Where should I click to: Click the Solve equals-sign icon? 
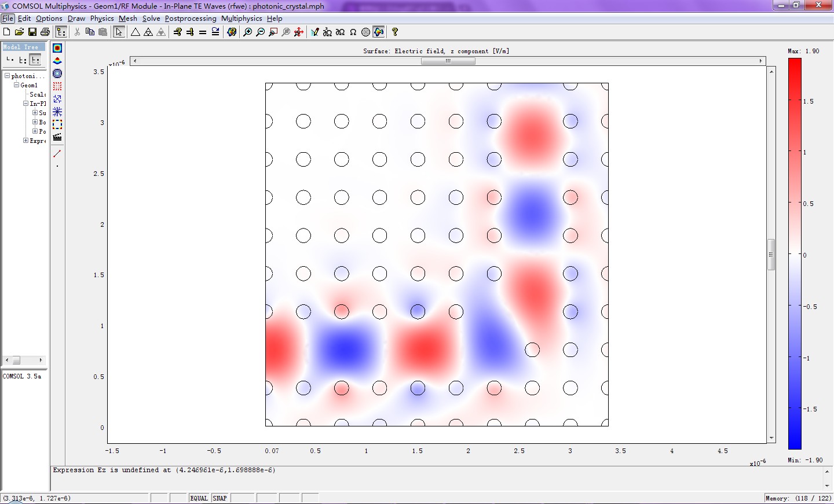point(203,32)
